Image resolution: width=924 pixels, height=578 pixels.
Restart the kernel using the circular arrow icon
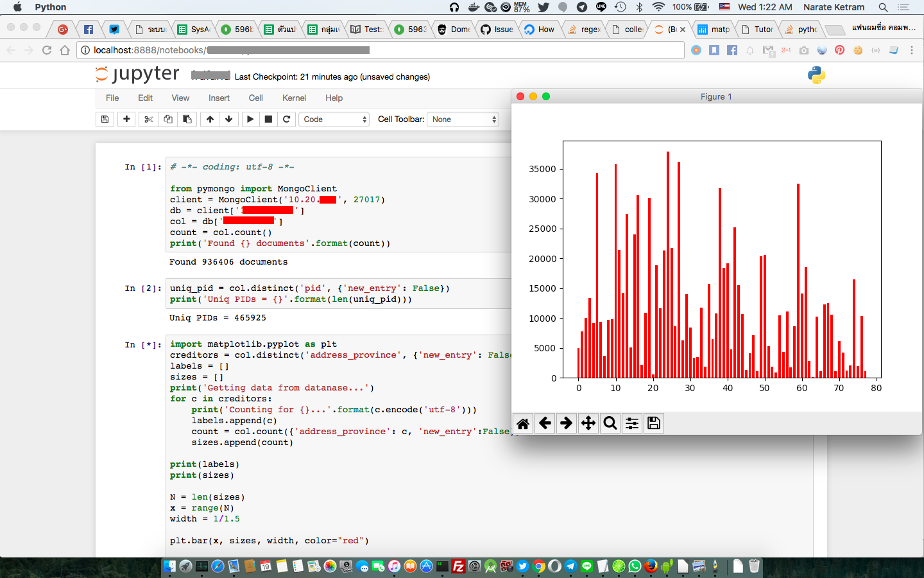pos(286,119)
